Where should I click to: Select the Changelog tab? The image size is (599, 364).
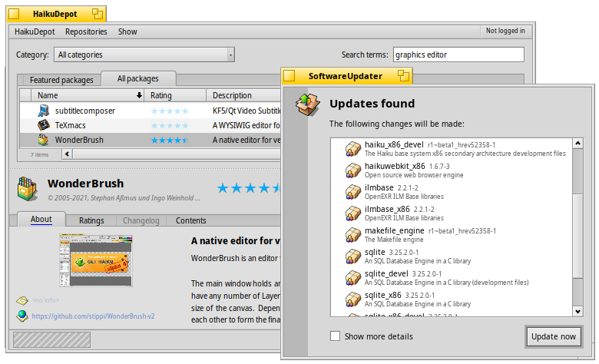click(141, 220)
